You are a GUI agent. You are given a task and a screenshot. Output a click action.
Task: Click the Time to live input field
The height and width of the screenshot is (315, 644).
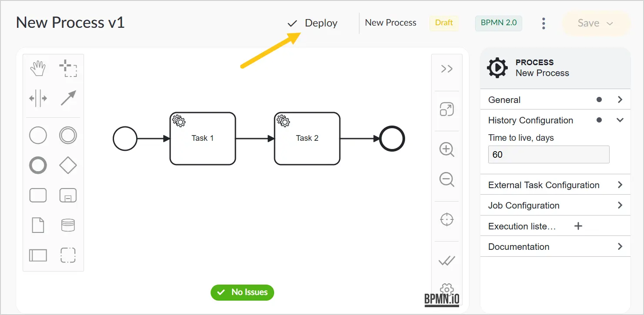pyautogui.click(x=549, y=155)
